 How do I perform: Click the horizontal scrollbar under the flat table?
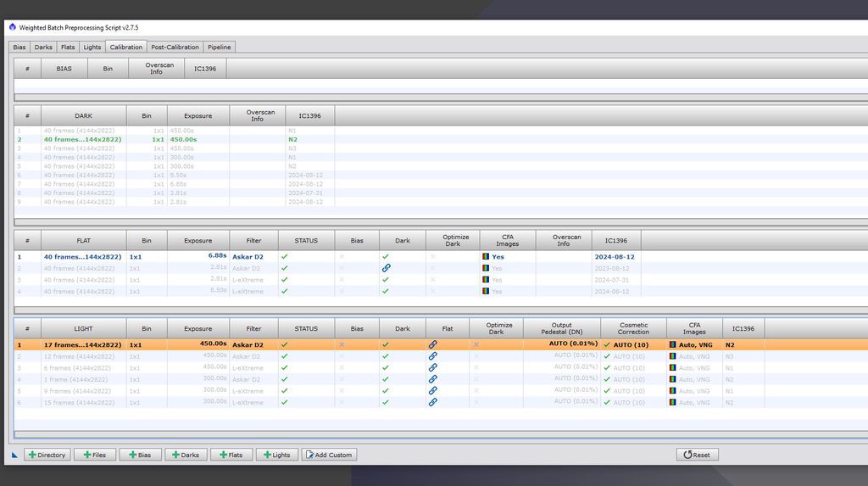[441, 310]
